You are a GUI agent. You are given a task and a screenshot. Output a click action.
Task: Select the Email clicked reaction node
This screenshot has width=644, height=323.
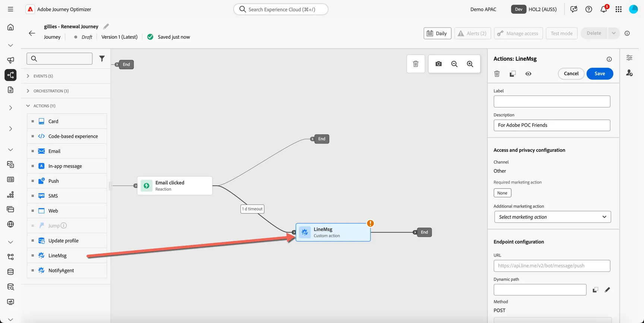click(175, 186)
